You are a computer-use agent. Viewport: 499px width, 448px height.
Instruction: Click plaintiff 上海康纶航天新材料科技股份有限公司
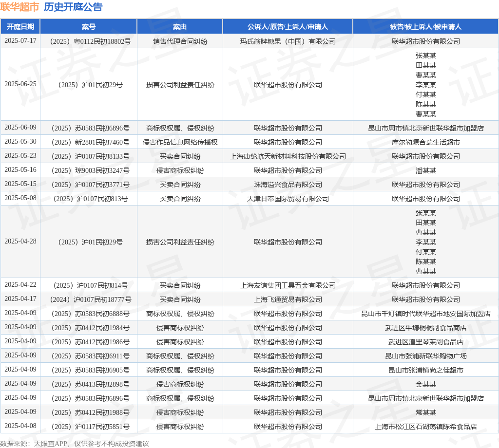288,156
